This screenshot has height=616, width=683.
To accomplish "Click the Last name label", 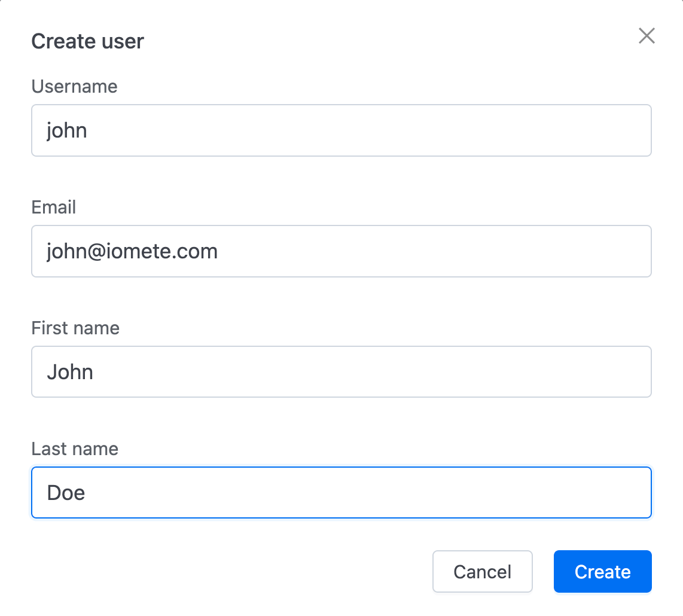I will tap(75, 449).
